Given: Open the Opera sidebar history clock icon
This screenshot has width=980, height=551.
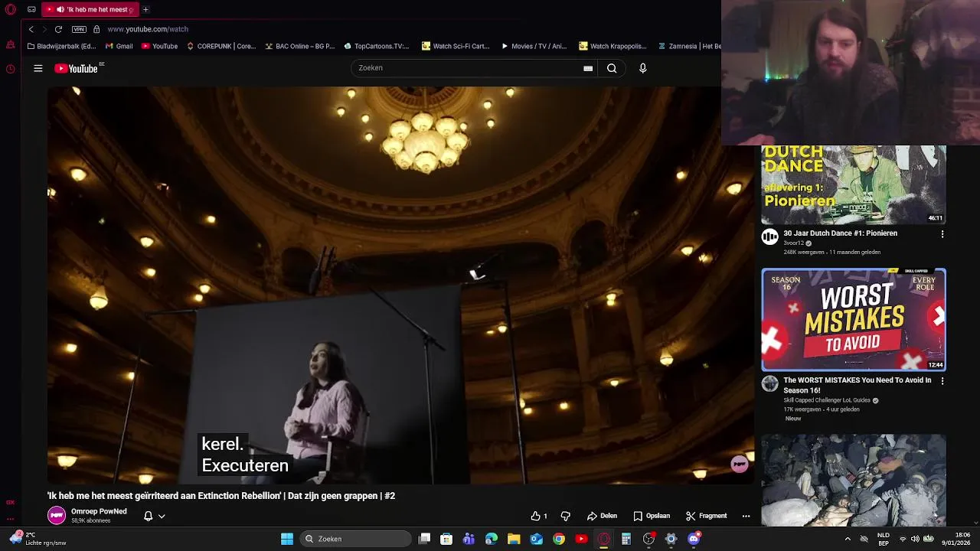Looking at the screenshot, I should [10, 69].
